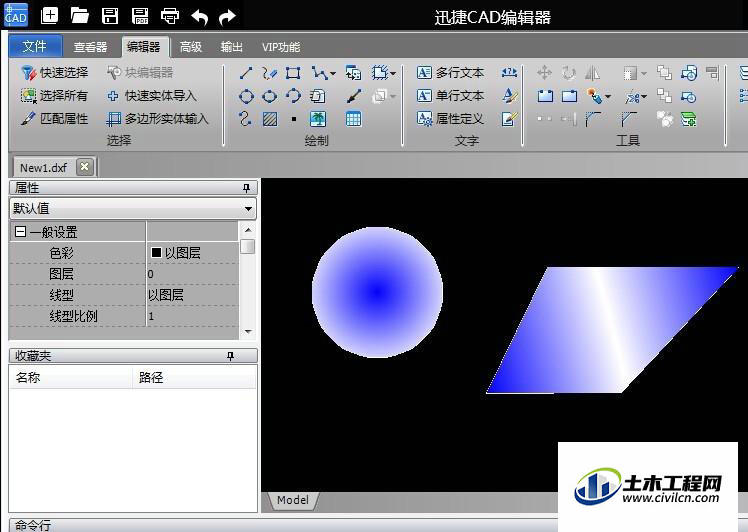748x532 pixels.
Task: Select the Spline curve tool
Action: click(245, 119)
